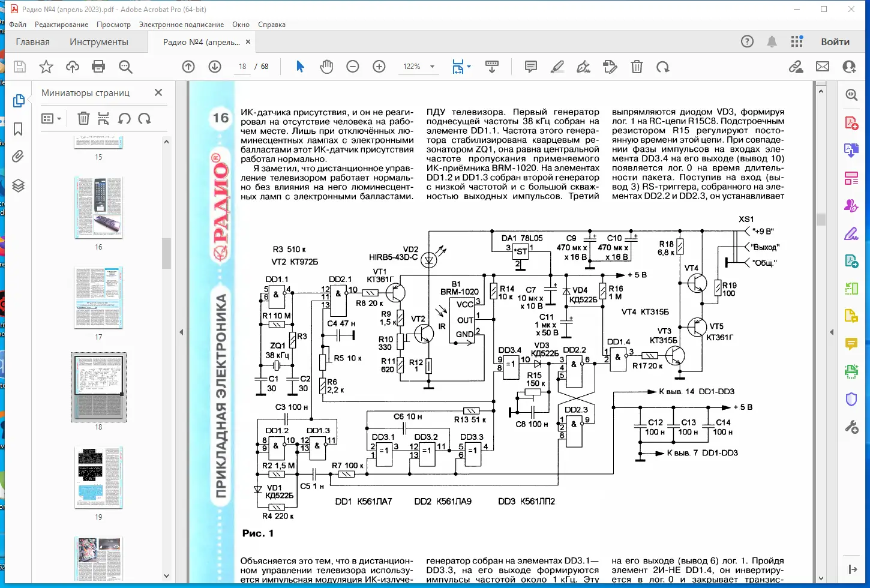Activate the selection arrow tool
Image resolution: width=870 pixels, height=588 pixels.
tap(300, 67)
